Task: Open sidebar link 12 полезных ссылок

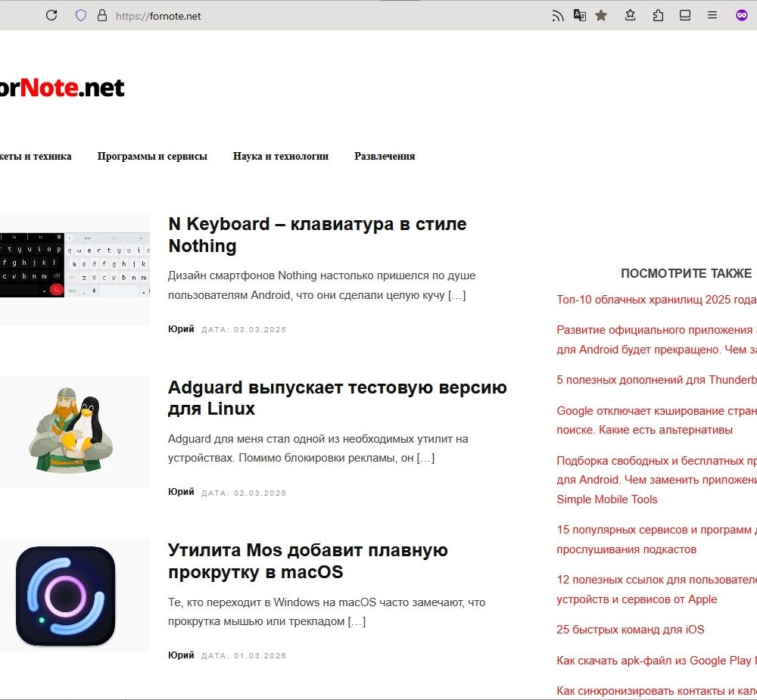Action: pos(656,589)
